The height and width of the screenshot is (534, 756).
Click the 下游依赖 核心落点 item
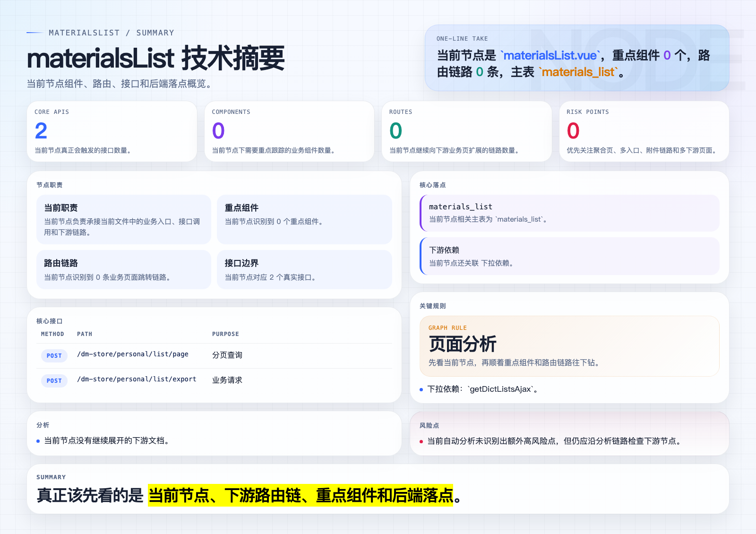pyautogui.click(x=569, y=256)
